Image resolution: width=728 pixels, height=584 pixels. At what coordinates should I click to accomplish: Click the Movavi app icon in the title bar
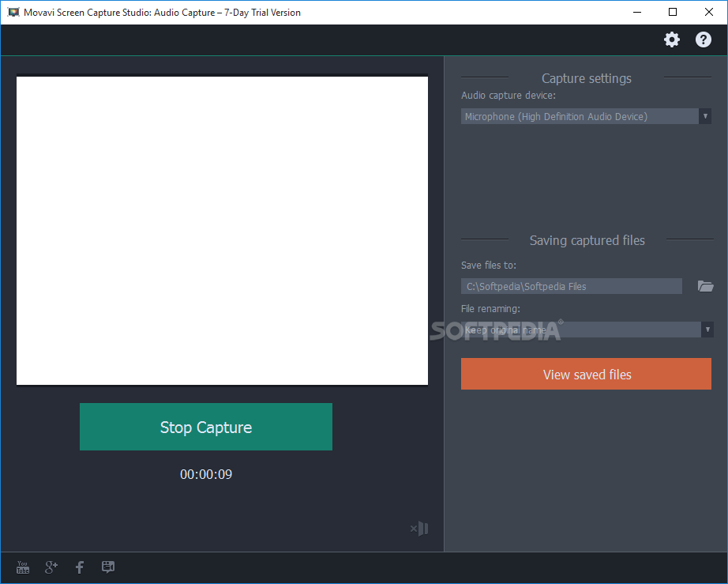(x=13, y=13)
